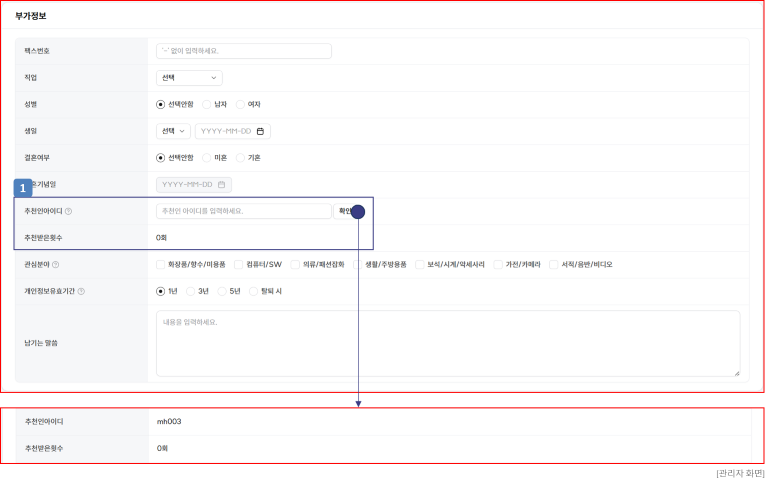Click the numbered 1 annotation badge
The height and width of the screenshot is (484, 772).
23,188
